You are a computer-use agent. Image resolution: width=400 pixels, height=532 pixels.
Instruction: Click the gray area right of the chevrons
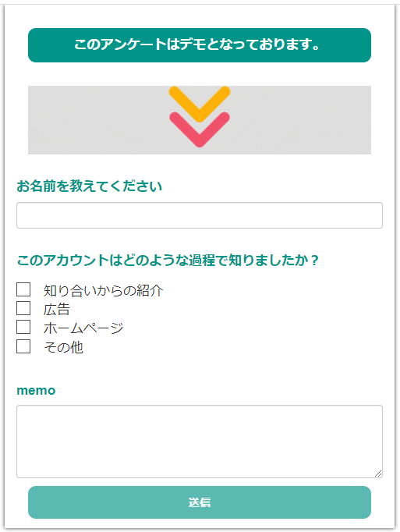point(301,120)
